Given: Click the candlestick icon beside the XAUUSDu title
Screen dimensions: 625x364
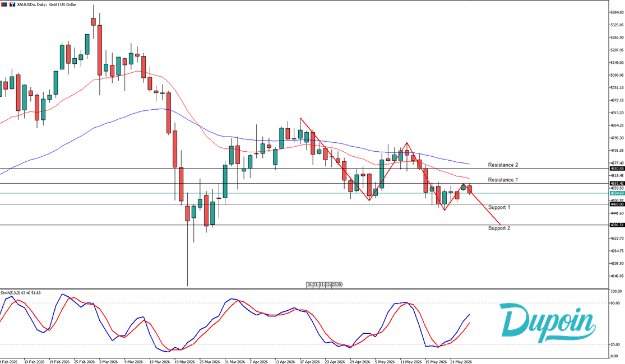Looking at the screenshot, I should [x=12, y=4].
